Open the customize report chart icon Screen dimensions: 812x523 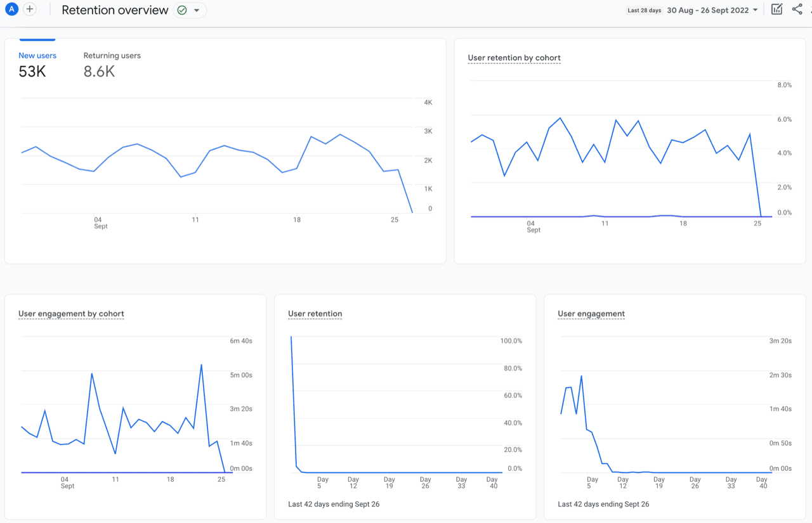[x=776, y=10]
